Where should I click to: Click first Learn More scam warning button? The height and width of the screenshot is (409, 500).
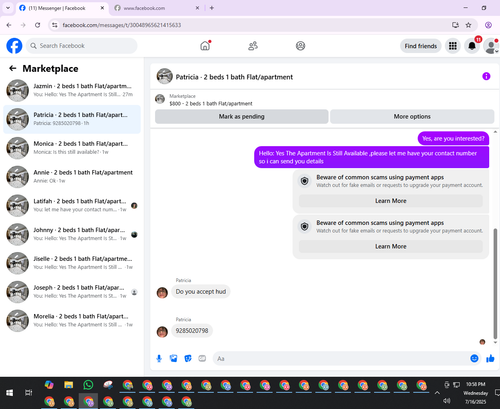(391, 201)
